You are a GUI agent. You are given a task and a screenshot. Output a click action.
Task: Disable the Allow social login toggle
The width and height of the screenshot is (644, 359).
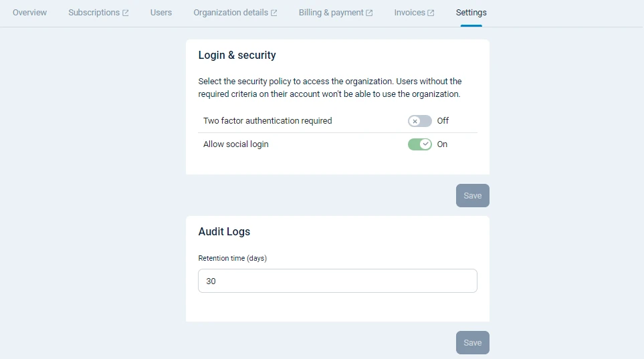tap(420, 144)
